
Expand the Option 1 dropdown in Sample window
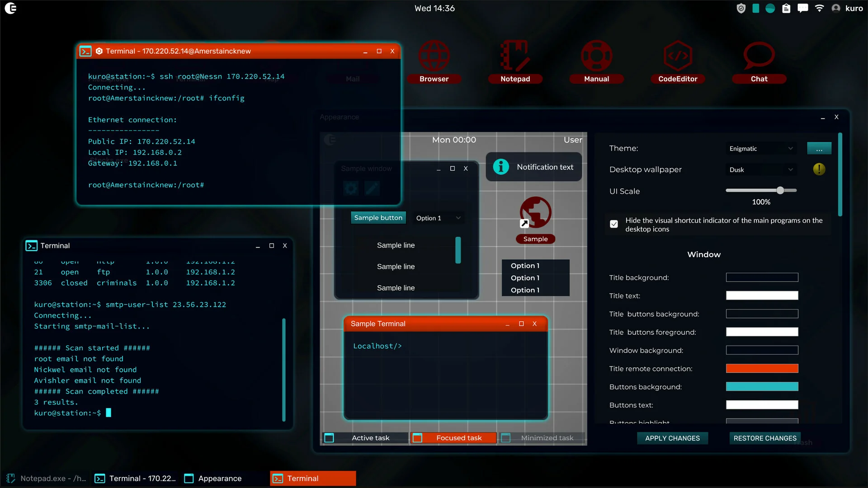(438, 218)
